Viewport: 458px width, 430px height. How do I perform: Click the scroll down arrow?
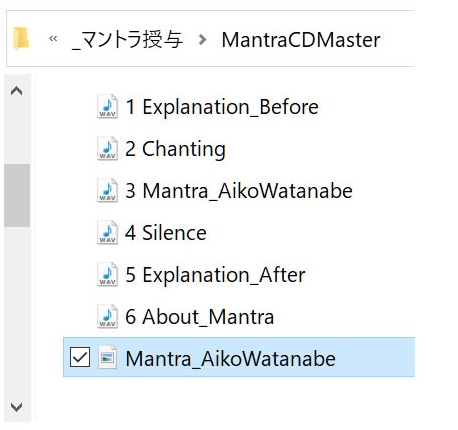(x=17, y=407)
